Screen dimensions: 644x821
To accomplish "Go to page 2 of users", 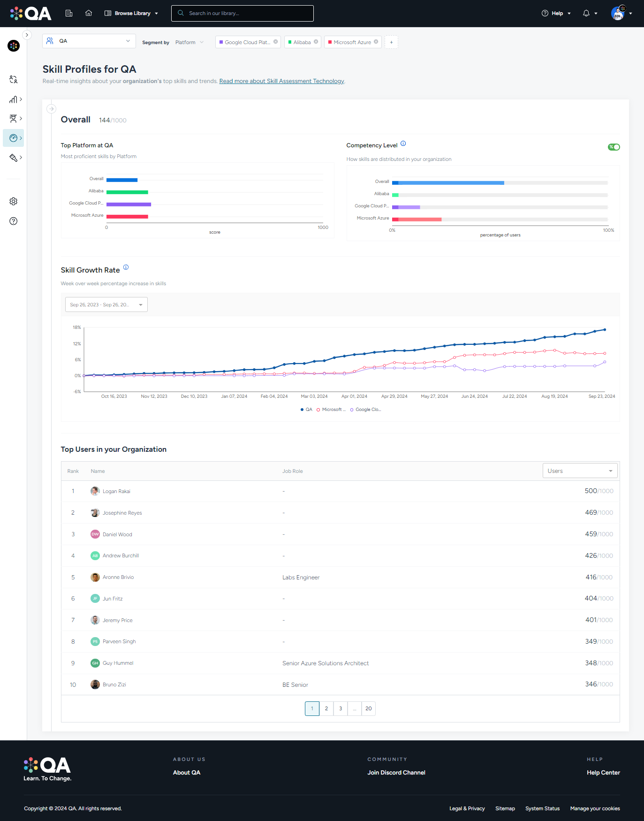I will click(x=326, y=708).
